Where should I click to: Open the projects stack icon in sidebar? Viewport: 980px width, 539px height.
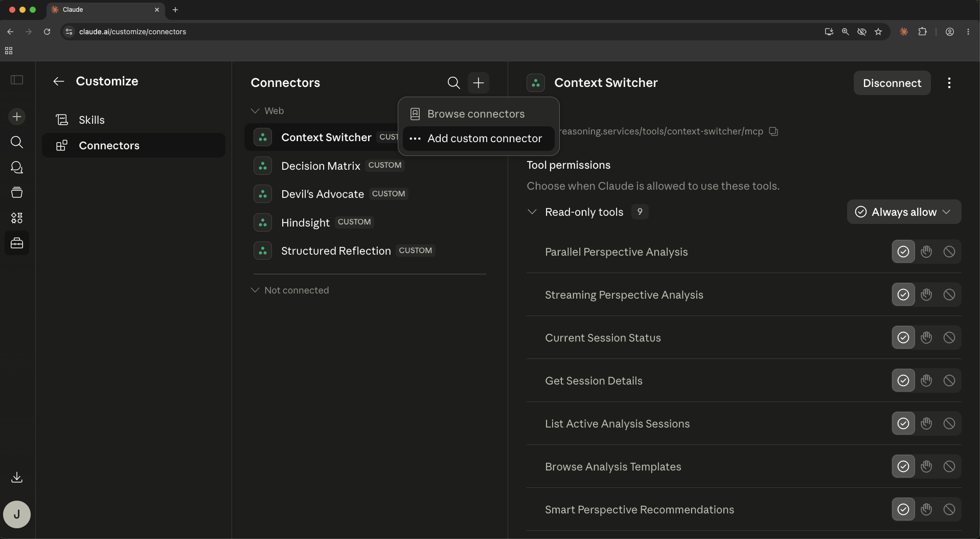[17, 192]
